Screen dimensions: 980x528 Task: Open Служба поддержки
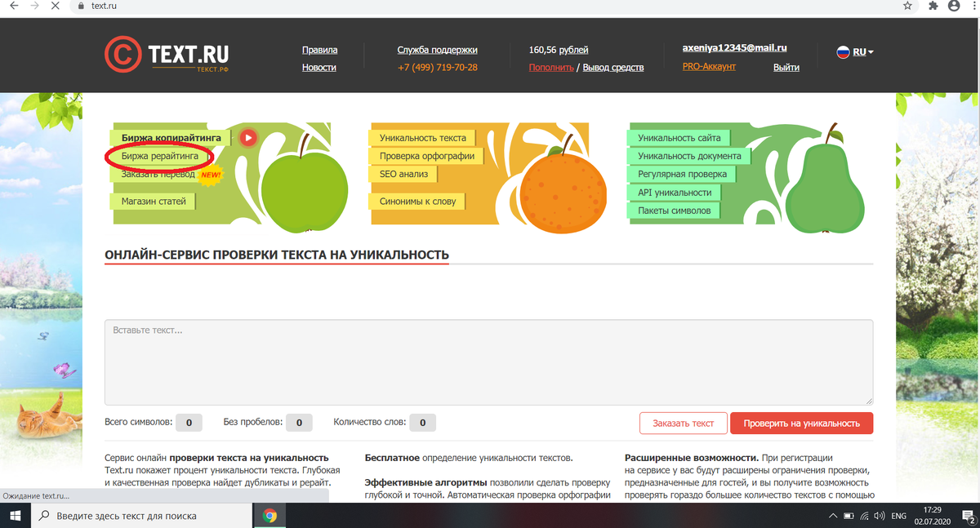[x=438, y=50]
